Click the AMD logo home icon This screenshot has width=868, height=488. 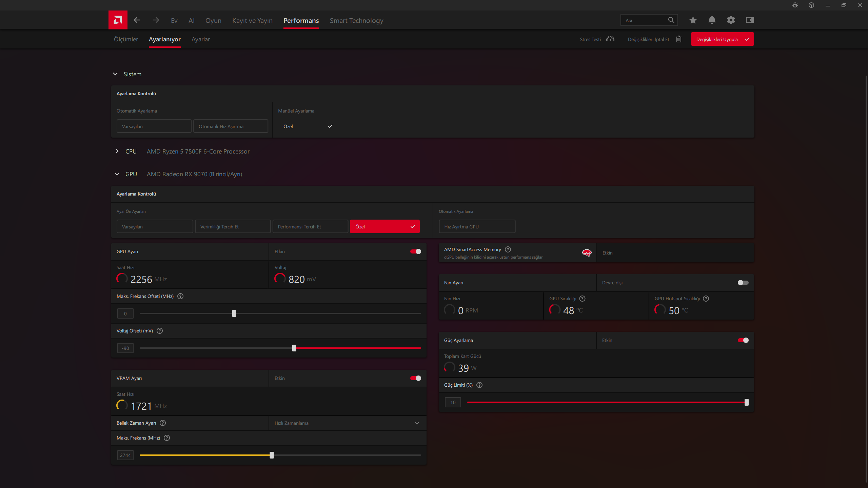coord(118,20)
